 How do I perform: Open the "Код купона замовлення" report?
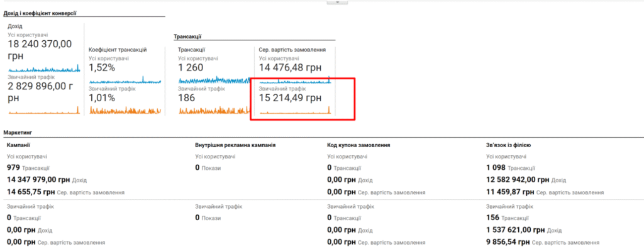pos(358,145)
